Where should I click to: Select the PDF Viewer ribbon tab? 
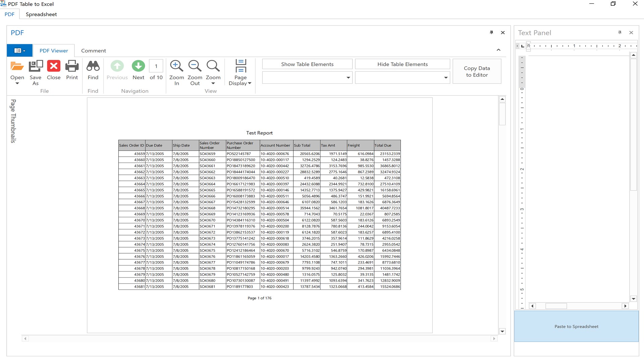54,51
